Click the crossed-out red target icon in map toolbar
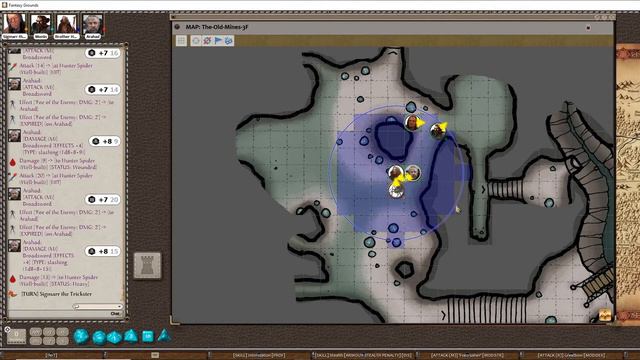Screen dimensions: 640x360 [x=207, y=40]
